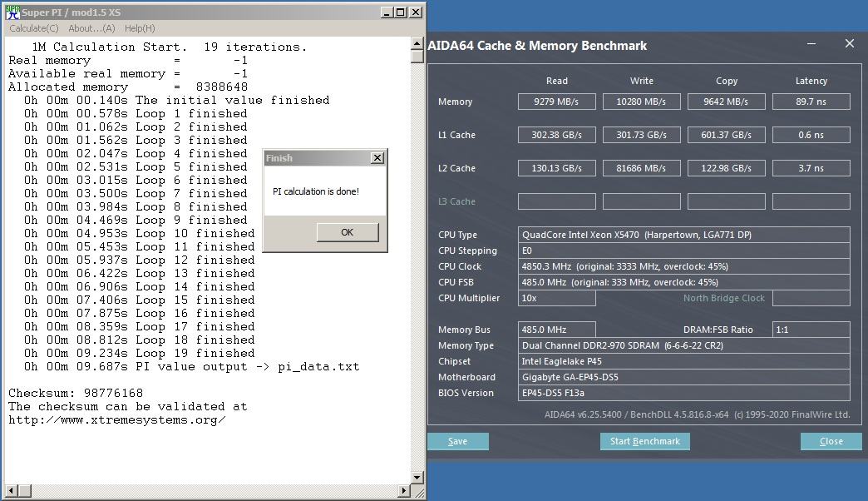
Task: Click the L2 Cache Copy value 122.98 GB/s
Action: point(727,168)
